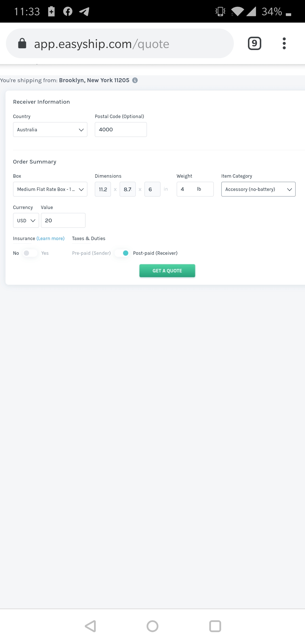Screen dimensions: 305x644
Task: Open the Insurance Learn more link
Action: coord(51,238)
